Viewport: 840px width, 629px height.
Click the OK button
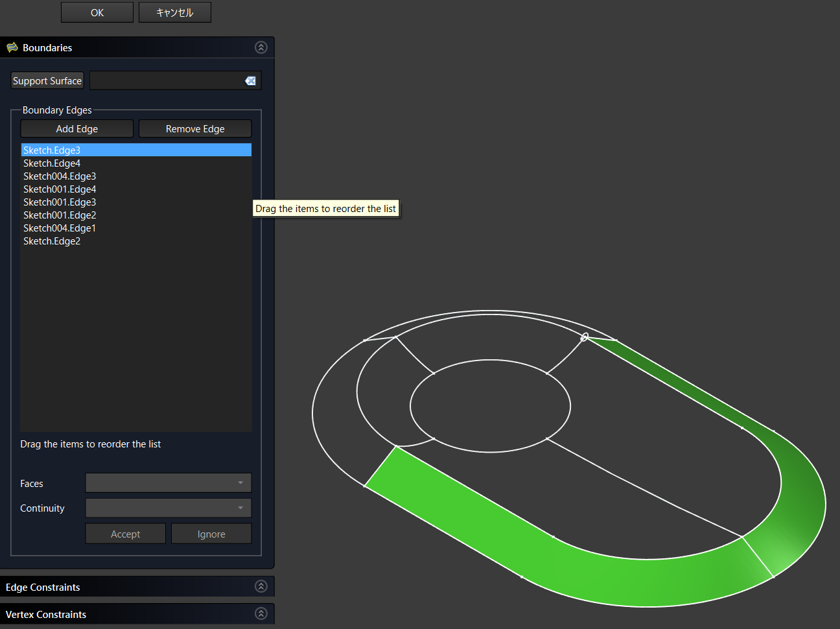tap(97, 12)
